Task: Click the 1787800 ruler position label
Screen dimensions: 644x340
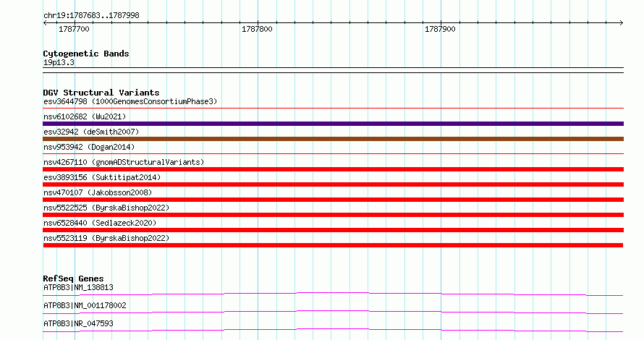Action: coord(257,29)
